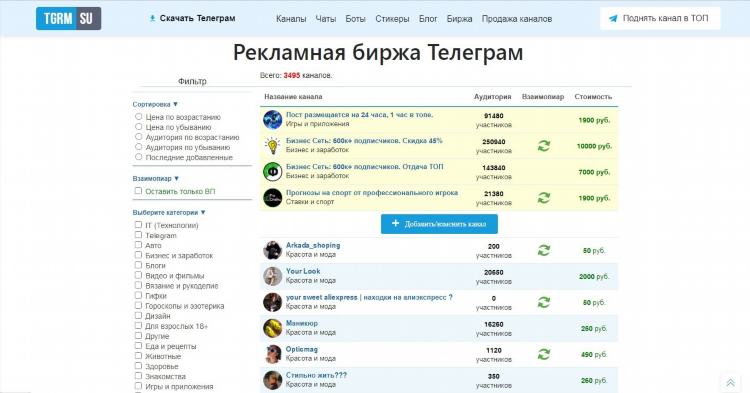Click the scroll-to-top double chevron icon
750x393 pixels.
(x=730, y=382)
